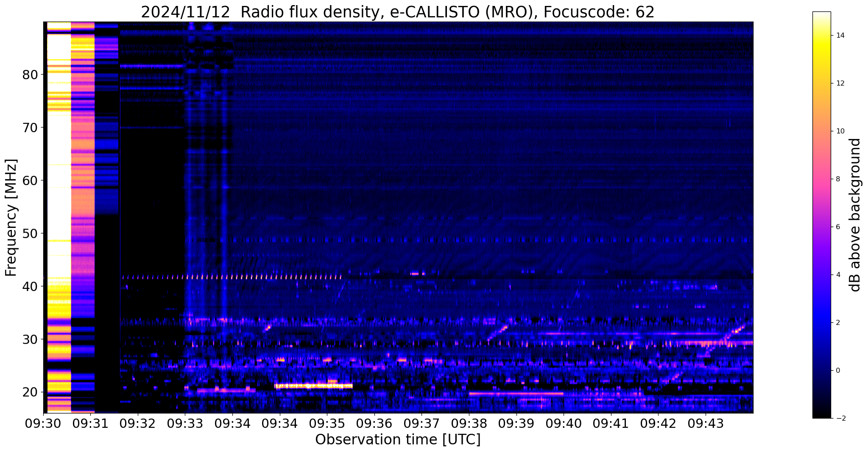Select the 60 tick on frequency axis
This screenshot has width=868, height=452.
click(x=30, y=180)
